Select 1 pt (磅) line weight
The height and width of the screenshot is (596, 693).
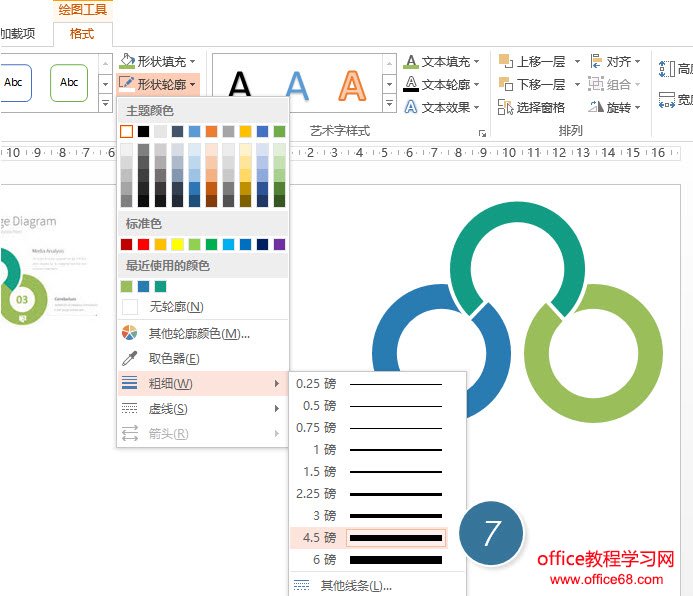pos(369,450)
